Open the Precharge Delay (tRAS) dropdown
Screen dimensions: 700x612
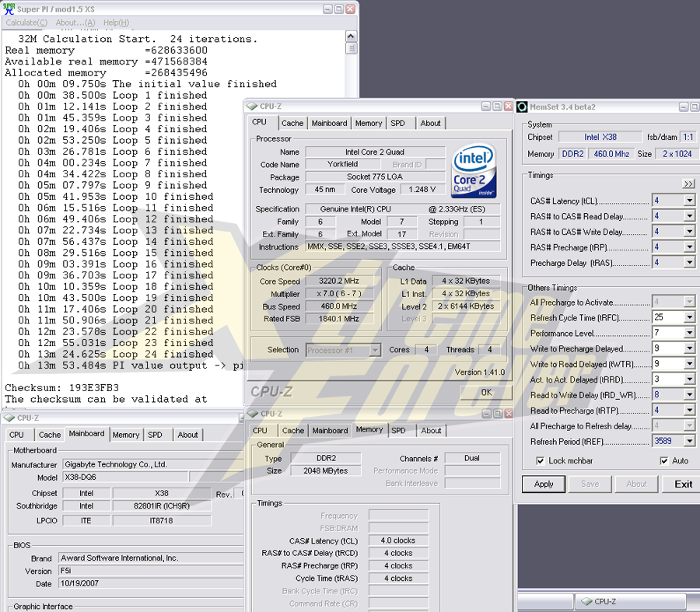click(689, 263)
